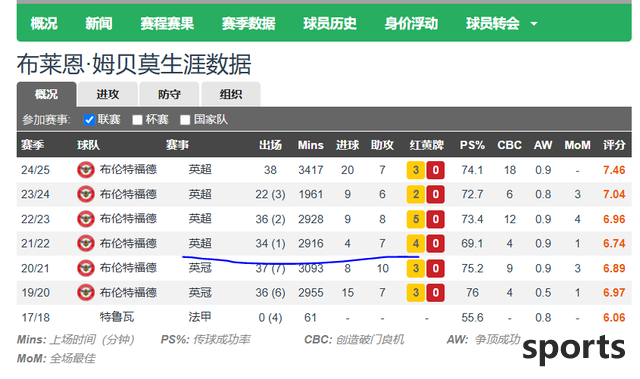Click red card badge in 22/23 row
The width and height of the screenshot is (640, 379).
coord(436,219)
